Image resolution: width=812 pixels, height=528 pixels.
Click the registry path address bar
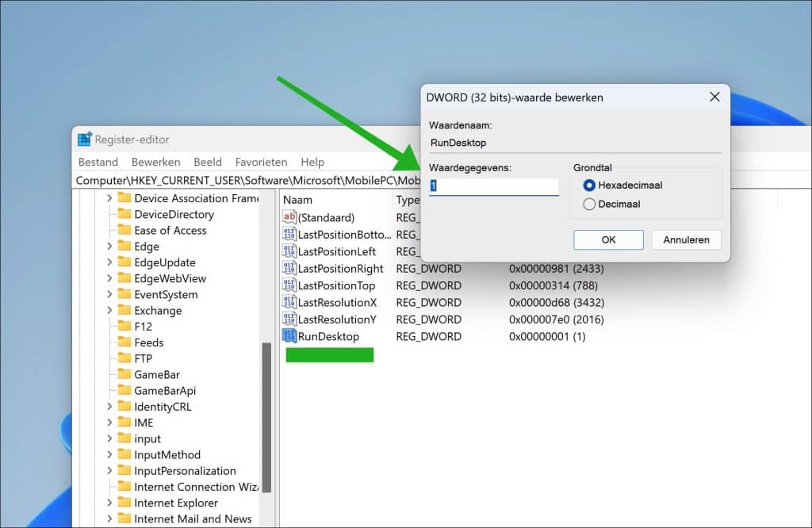(x=248, y=180)
